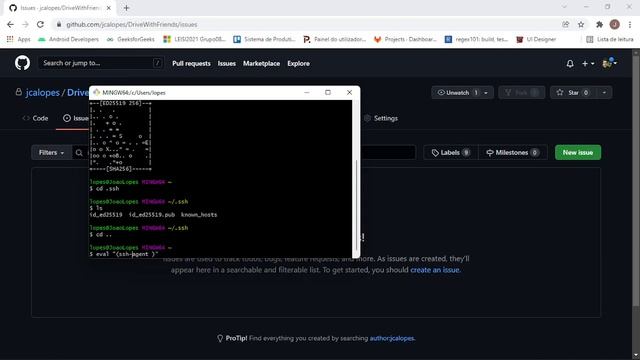Open the jcalopes owner link
The width and height of the screenshot is (640, 360).
(42, 93)
